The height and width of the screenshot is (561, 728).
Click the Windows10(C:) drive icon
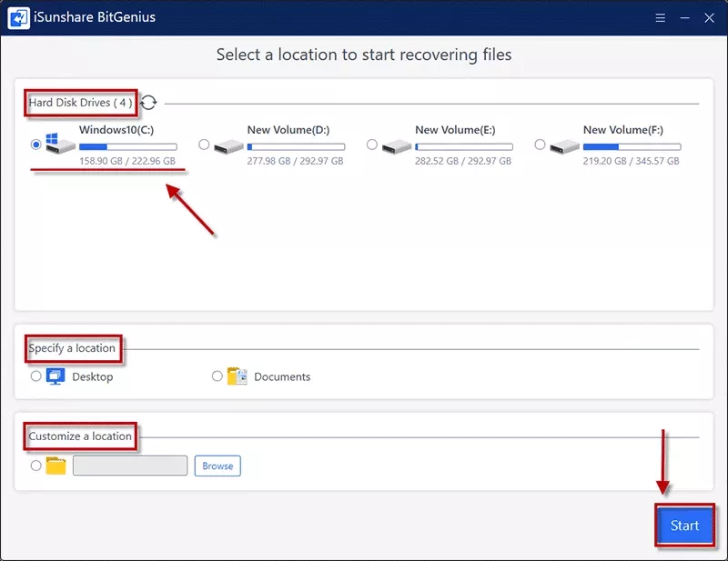pyautogui.click(x=60, y=145)
